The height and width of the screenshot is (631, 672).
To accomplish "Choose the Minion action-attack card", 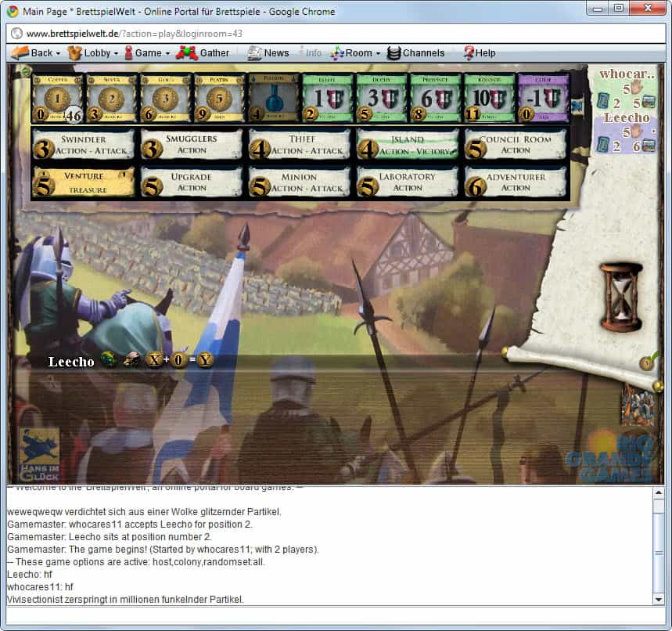I will 300,182.
